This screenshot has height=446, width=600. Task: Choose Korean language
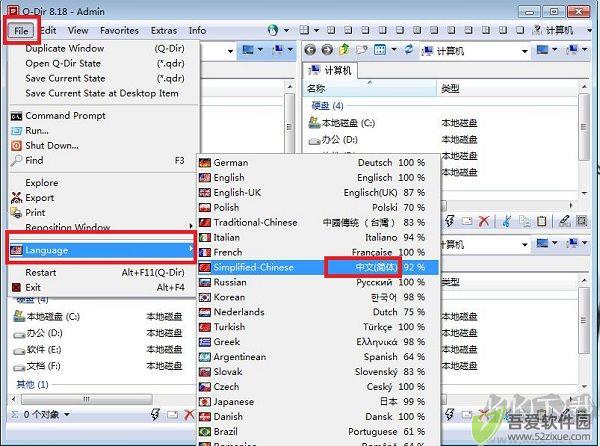318,297
